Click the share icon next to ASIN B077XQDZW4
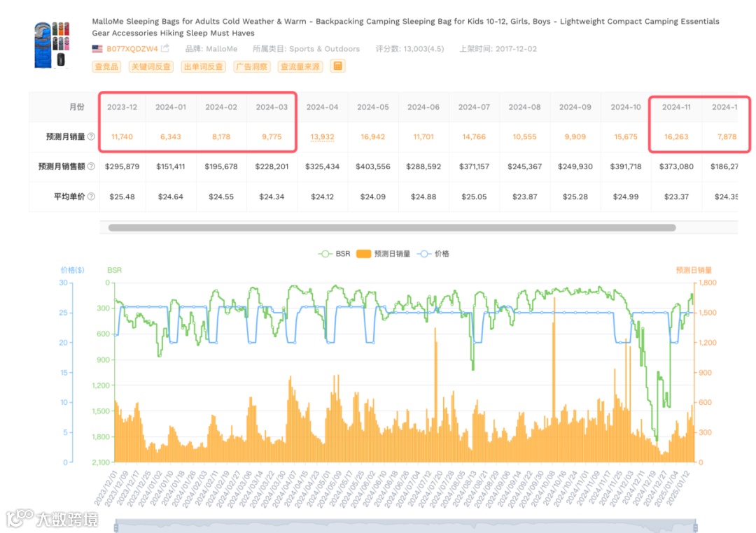Image resolution: width=756 pixels, height=533 pixels. (x=165, y=48)
